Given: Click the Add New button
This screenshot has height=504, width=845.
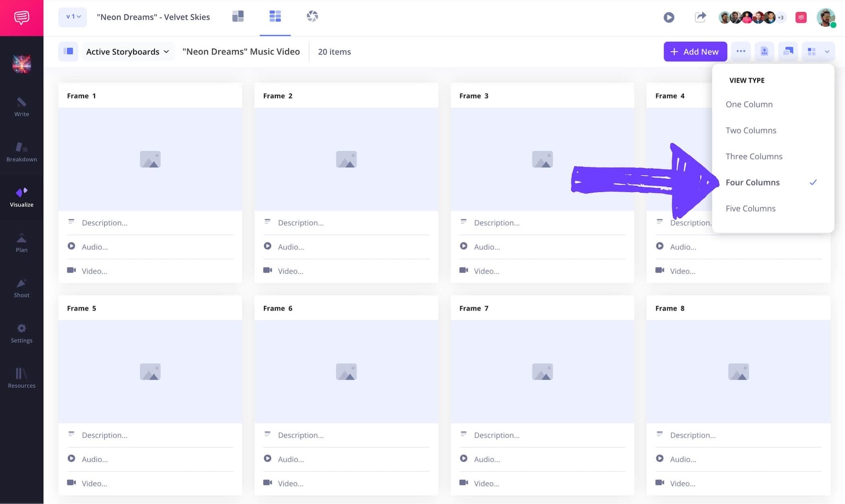Looking at the screenshot, I should [695, 51].
